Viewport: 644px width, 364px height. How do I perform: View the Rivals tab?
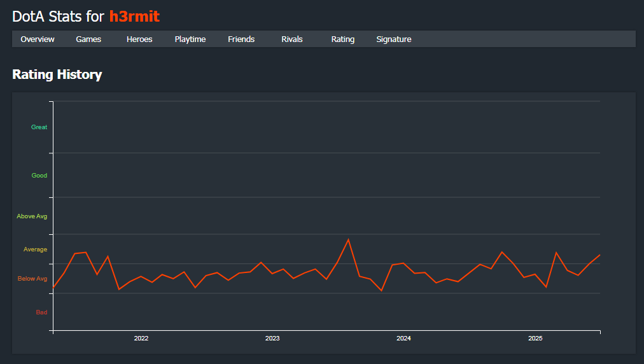tap(292, 39)
